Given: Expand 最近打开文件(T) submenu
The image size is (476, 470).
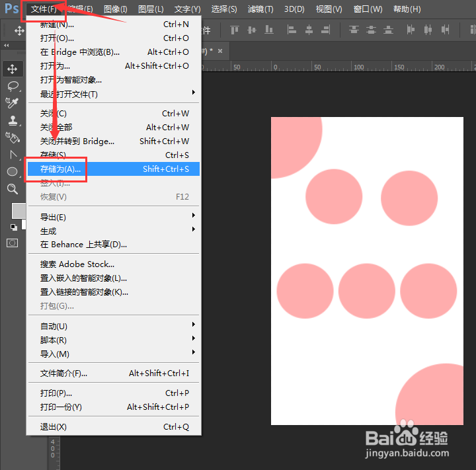Looking at the screenshot, I should coord(114,94).
